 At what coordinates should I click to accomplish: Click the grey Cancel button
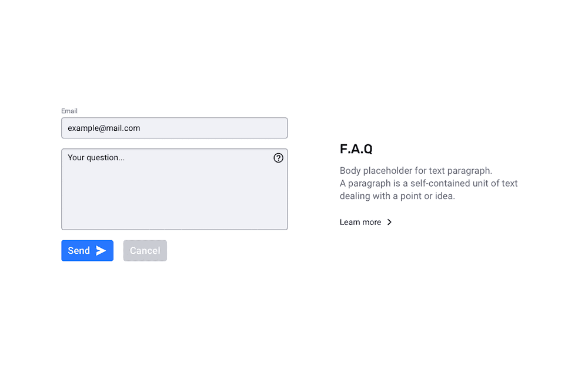[145, 250]
